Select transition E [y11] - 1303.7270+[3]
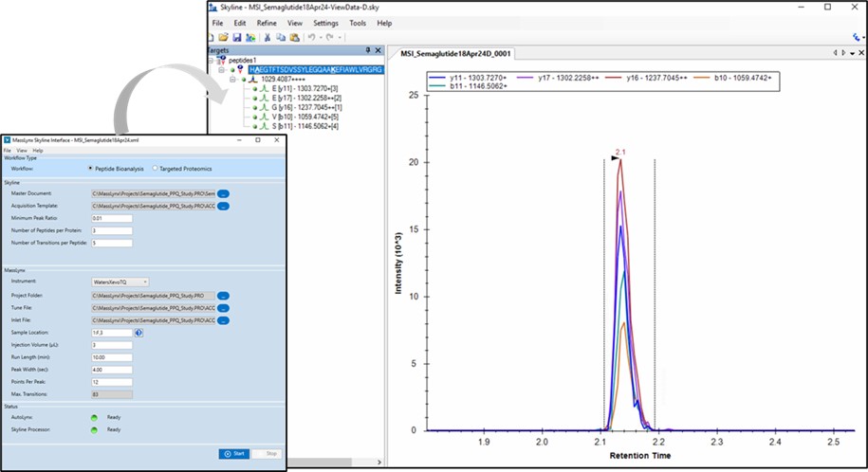This screenshot has width=868, height=472. [305, 88]
